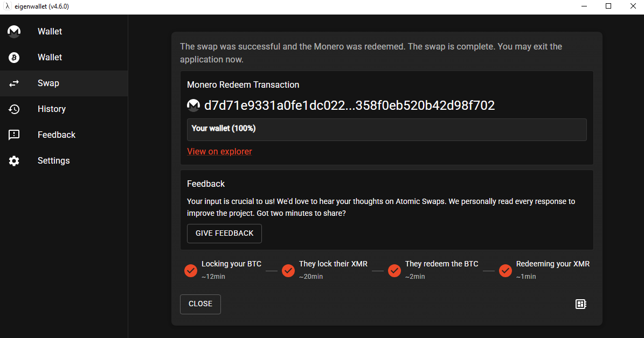Click the Monero redeem transaction hash text

[350, 105]
